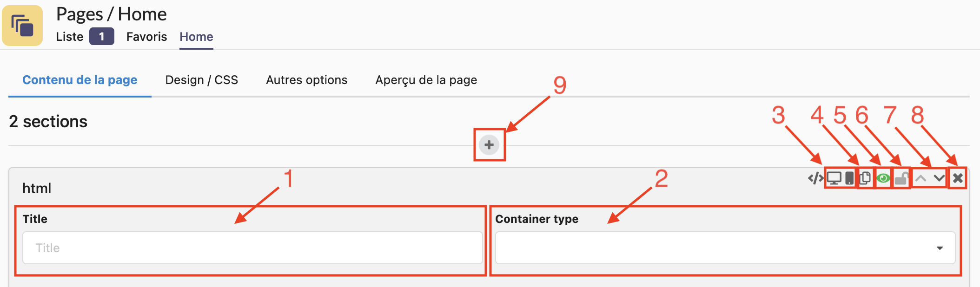Duplicate the html section with the copy icon
The image size is (980, 287).
tap(865, 178)
